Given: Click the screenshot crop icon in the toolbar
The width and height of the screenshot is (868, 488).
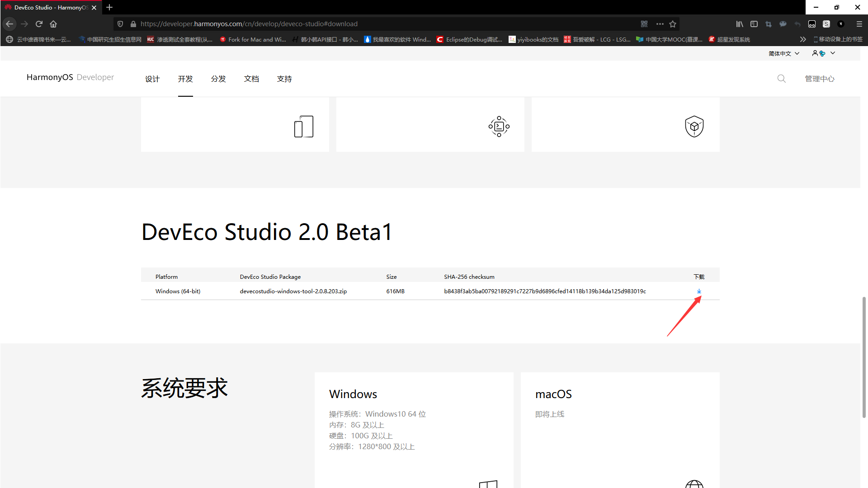Looking at the screenshot, I should (769, 24).
